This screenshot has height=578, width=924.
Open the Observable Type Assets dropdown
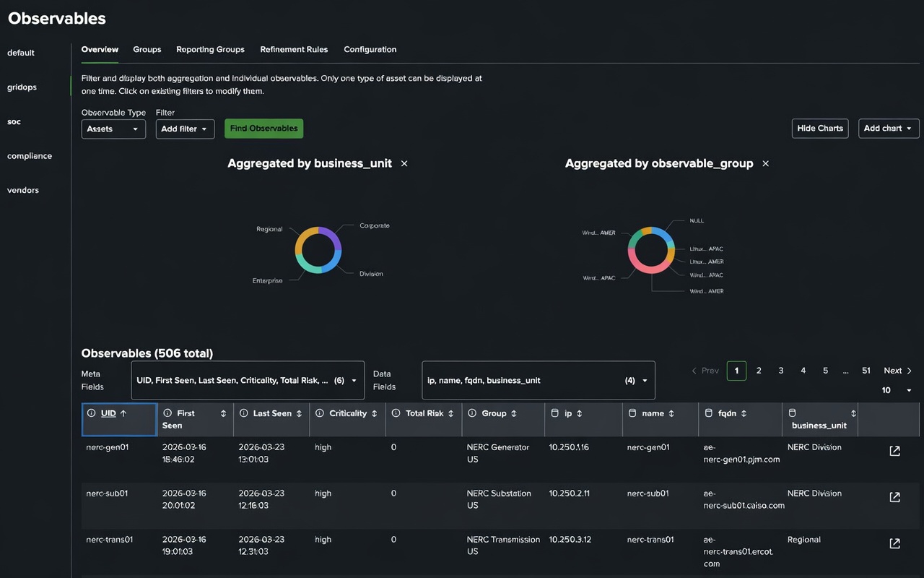pyautogui.click(x=113, y=129)
